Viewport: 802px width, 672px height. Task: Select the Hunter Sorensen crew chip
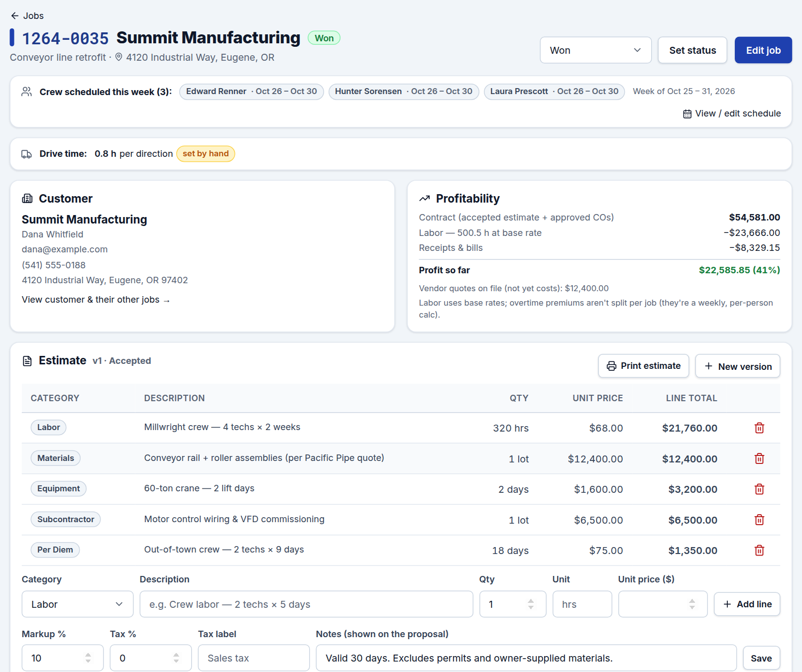[x=404, y=92]
